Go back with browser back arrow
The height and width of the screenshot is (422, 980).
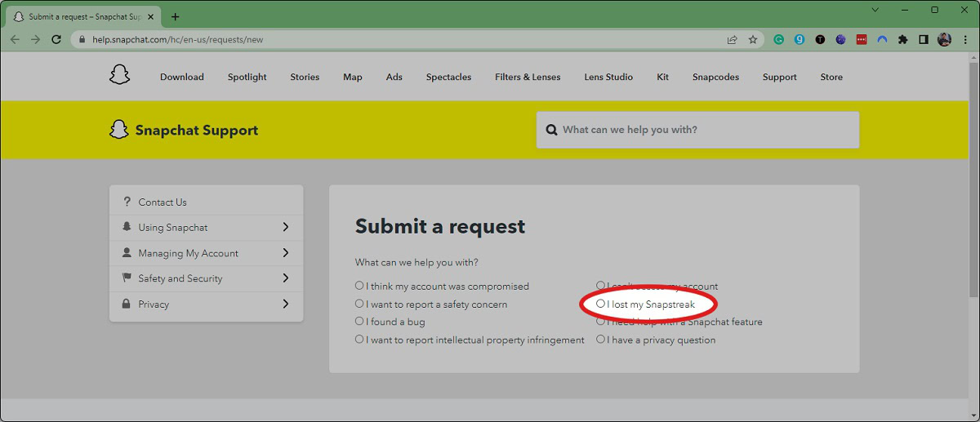[x=15, y=39]
